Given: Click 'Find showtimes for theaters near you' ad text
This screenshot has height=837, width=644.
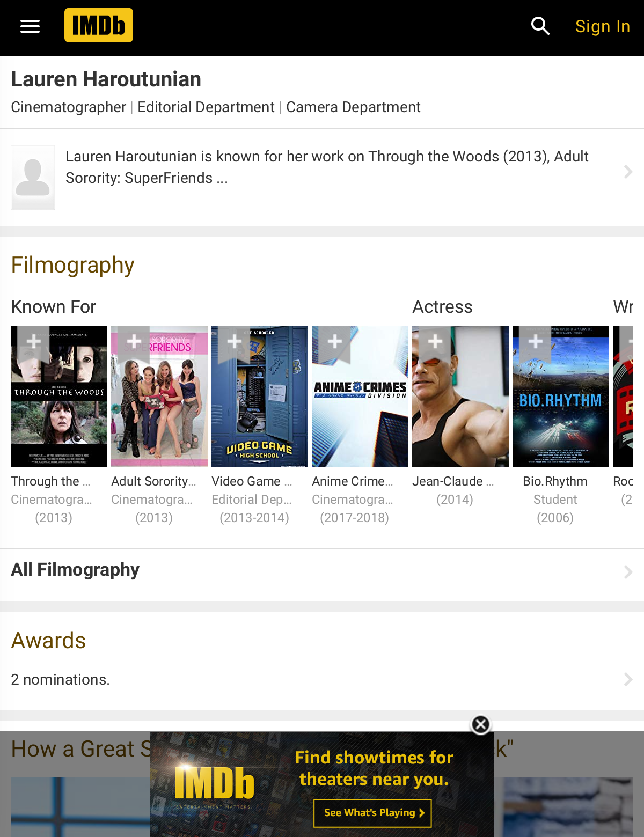Looking at the screenshot, I should [x=374, y=768].
